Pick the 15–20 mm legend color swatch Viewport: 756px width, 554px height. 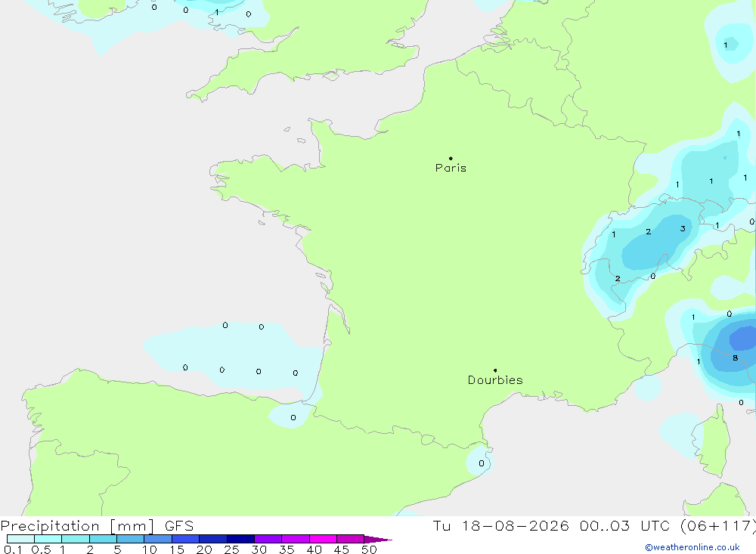tap(185, 539)
